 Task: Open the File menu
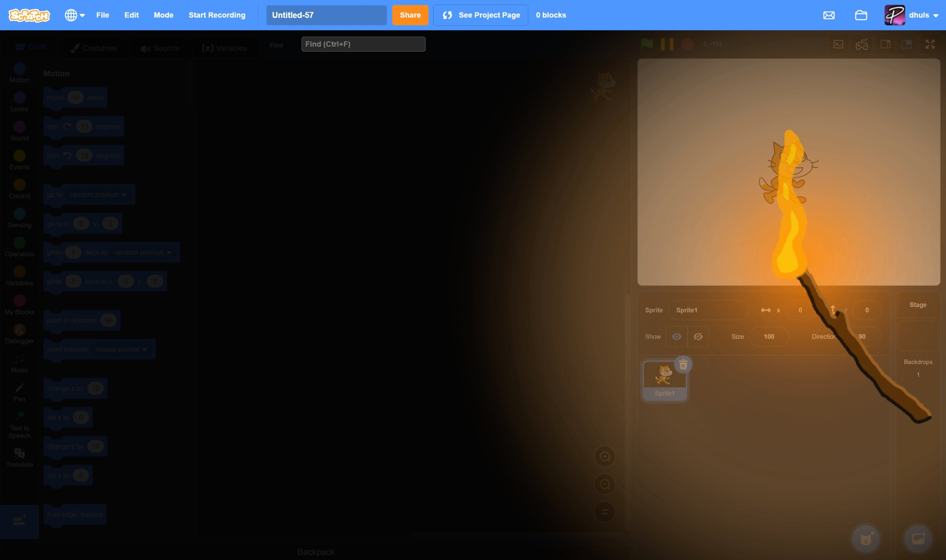(102, 15)
